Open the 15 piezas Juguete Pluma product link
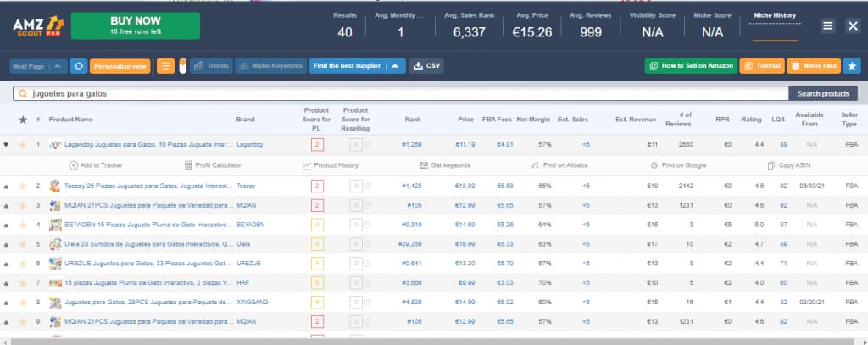 click(x=149, y=283)
